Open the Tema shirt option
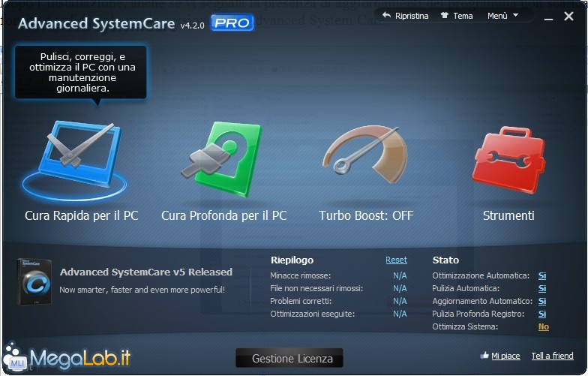 click(456, 16)
